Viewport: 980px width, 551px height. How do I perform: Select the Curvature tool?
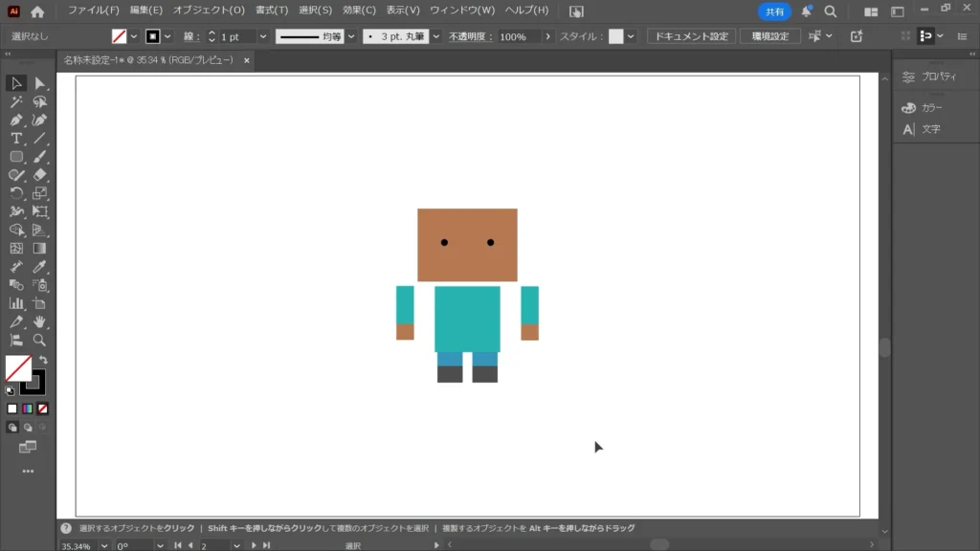(x=39, y=120)
